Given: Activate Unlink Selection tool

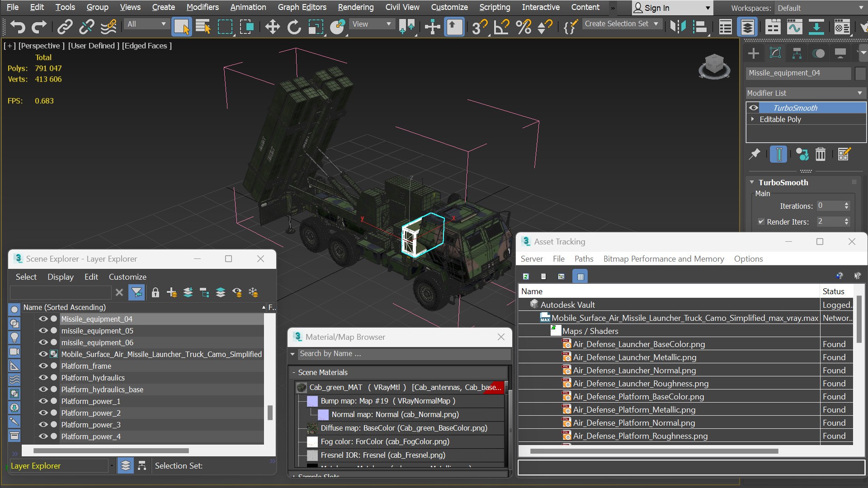Looking at the screenshot, I should [87, 27].
